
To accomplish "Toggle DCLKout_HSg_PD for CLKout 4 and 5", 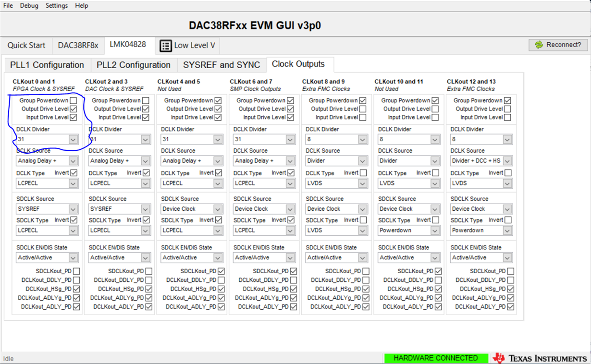I will [x=221, y=289].
